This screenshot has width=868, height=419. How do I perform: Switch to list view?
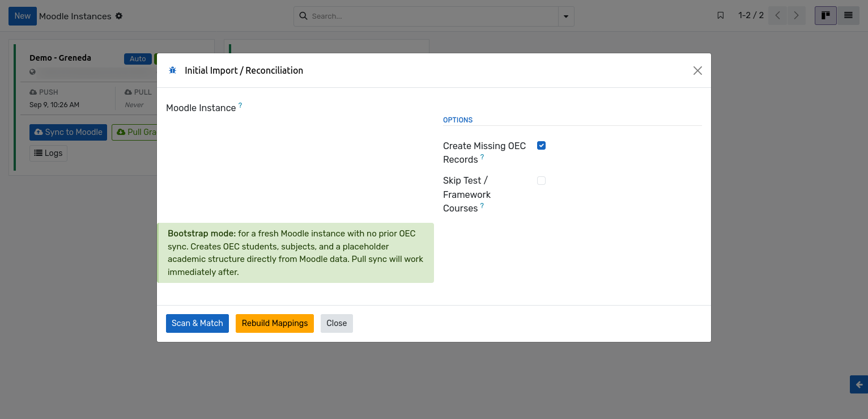click(x=848, y=16)
